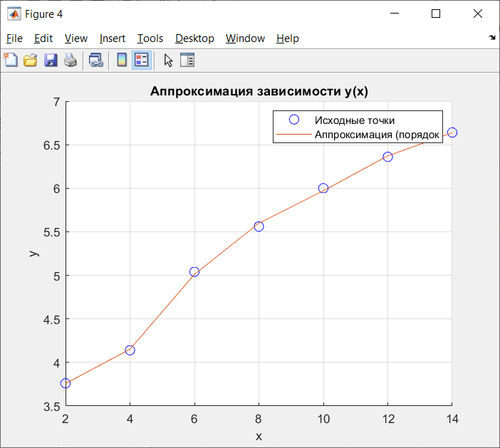Open the Insert menu

tap(113, 38)
